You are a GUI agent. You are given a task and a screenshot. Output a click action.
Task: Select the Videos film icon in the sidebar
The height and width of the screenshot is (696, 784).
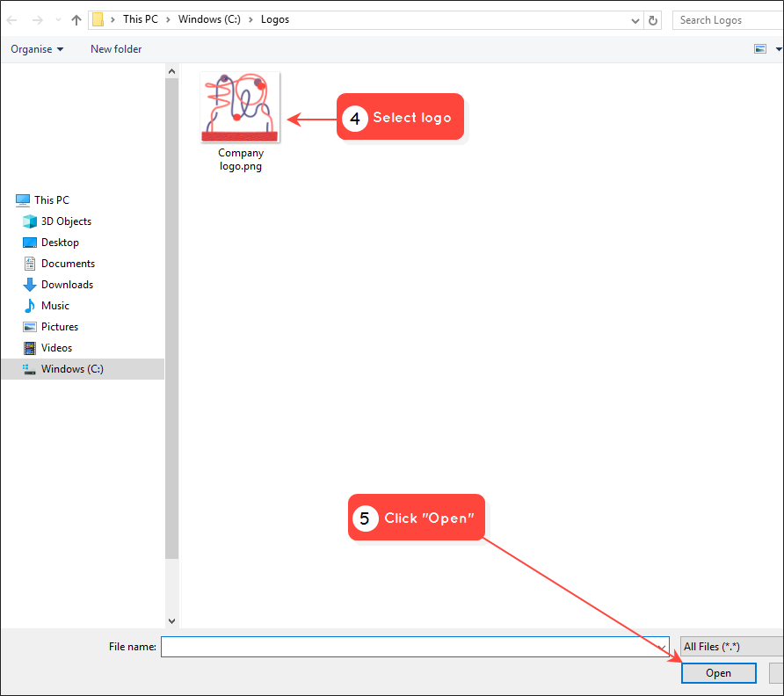click(30, 348)
